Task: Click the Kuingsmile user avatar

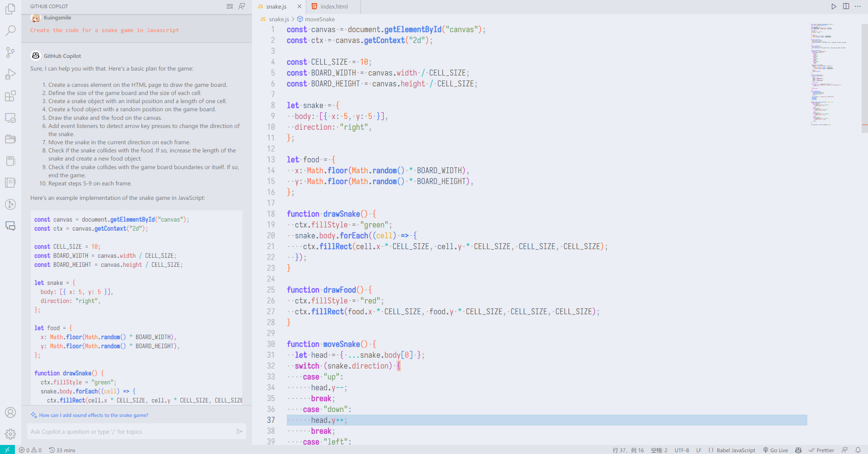Action: [36, 18]
